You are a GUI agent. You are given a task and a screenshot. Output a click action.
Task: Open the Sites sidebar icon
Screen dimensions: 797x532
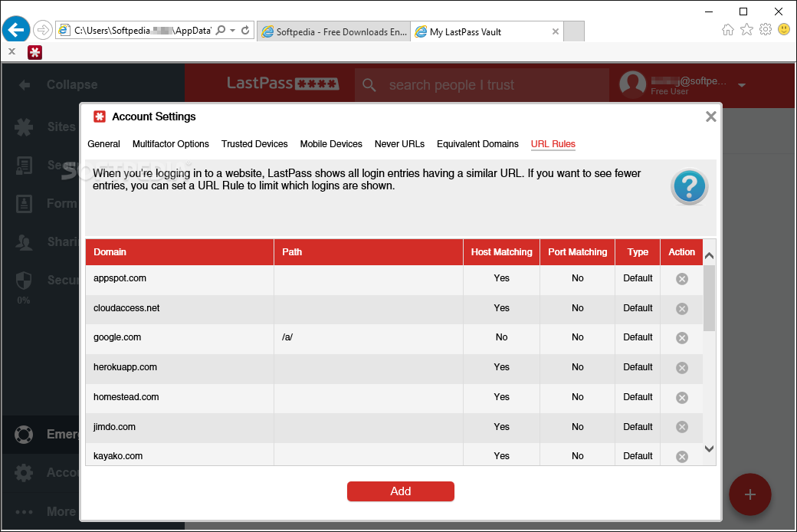24,126
